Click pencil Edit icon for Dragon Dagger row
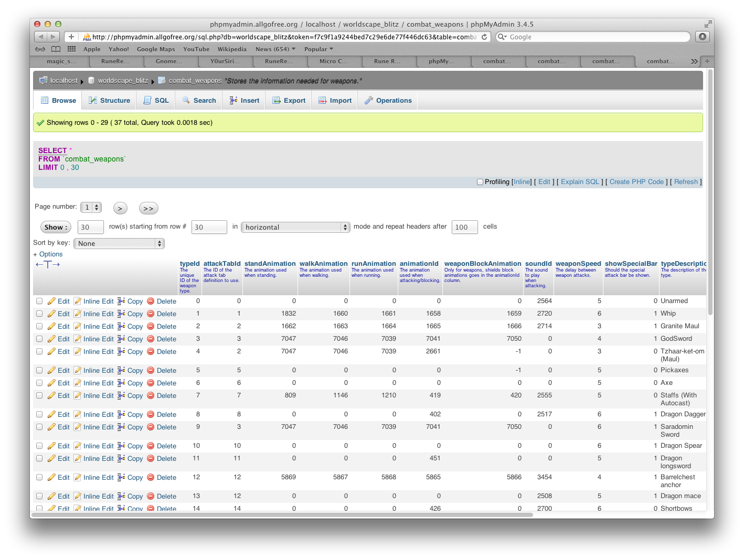 (51, 414)
